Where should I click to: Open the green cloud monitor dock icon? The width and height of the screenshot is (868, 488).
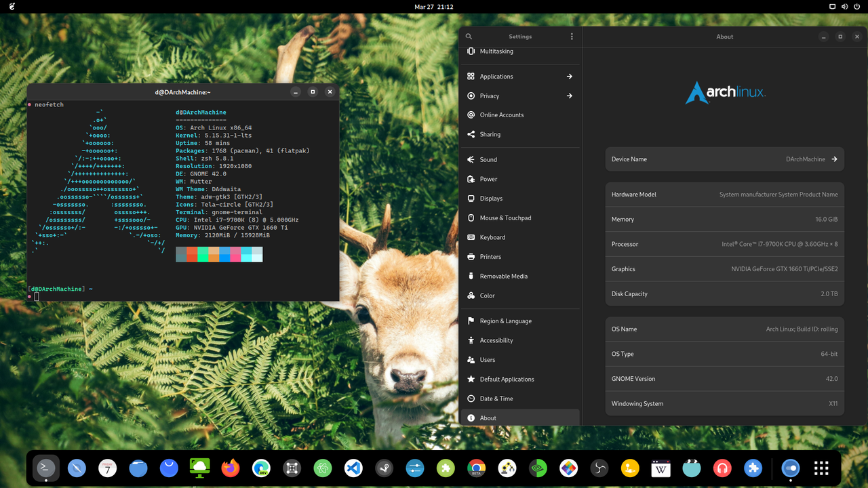200,468
